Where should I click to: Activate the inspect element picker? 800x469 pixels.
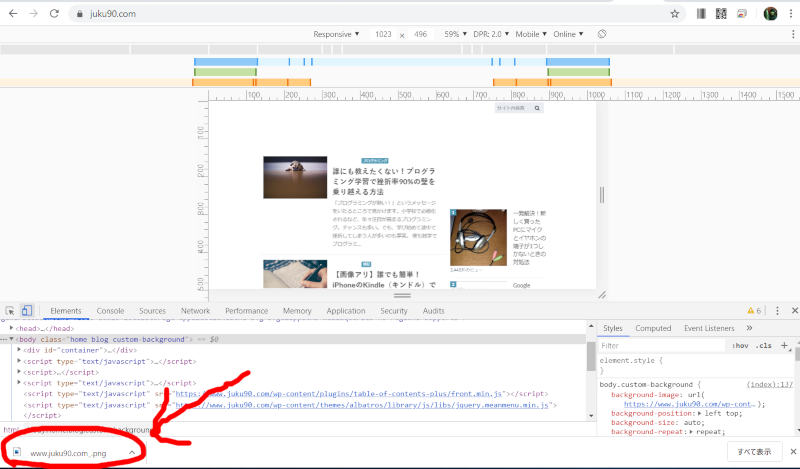pyautogui.click(x=10, y=310)
